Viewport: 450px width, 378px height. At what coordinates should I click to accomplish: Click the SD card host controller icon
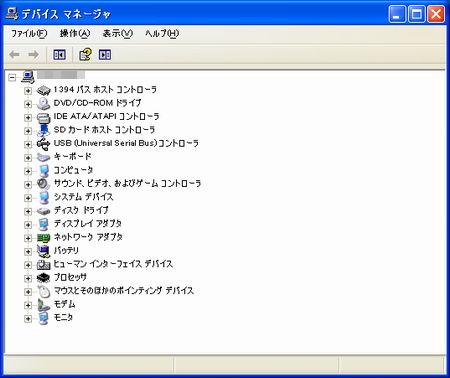[x=43, y=130]
